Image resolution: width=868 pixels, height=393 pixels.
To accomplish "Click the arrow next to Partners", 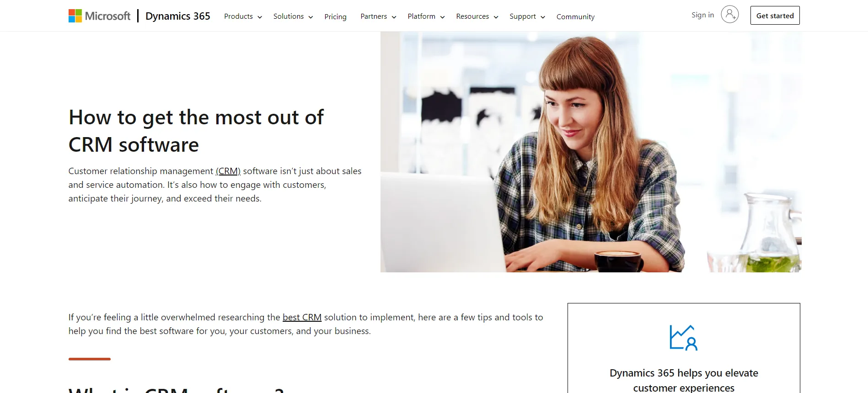I will click(x=394, y=17).
